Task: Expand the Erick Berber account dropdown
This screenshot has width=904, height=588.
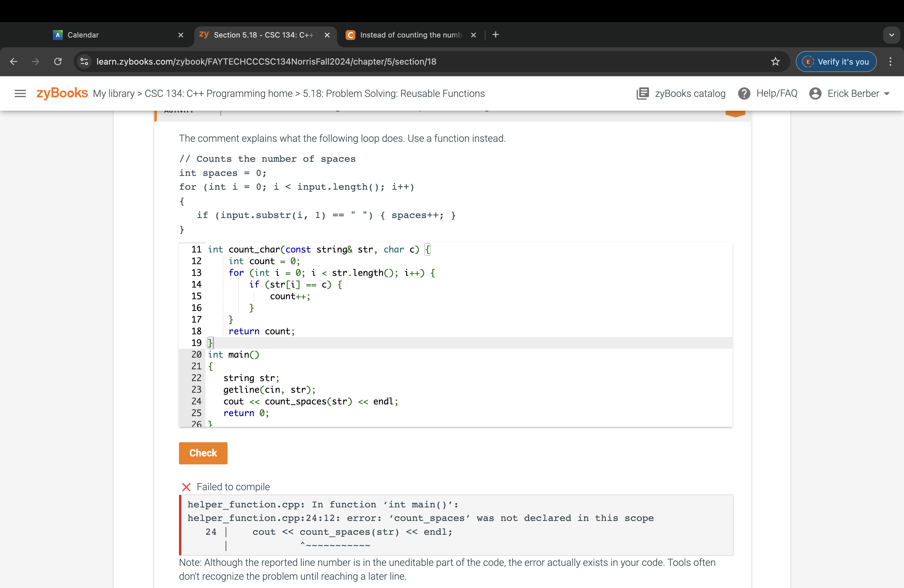Action: [888, 93]
